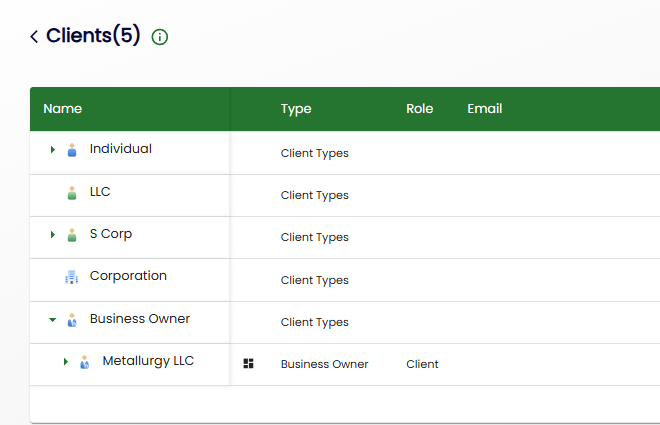This screenshot has height=425, width=660.
Task: Sort by the Name column header
Action: [x=63, y=109]
